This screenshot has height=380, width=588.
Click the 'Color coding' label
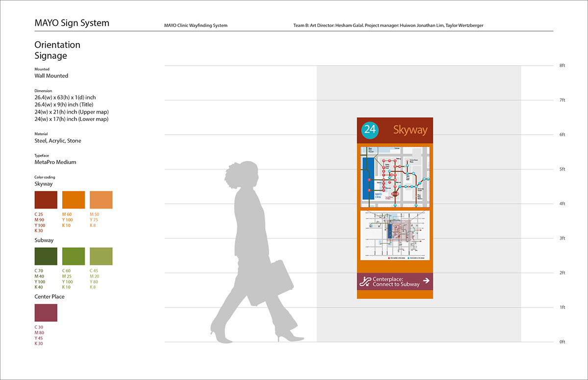(x=45, y=177)
